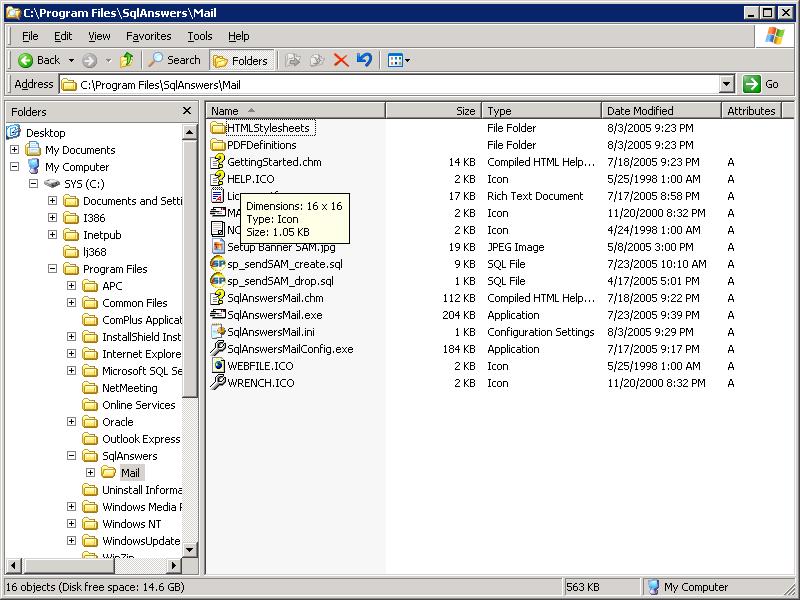Screen dimensions: 800x600
Task: Open the Tools menu
Action: tap(199, 36)
